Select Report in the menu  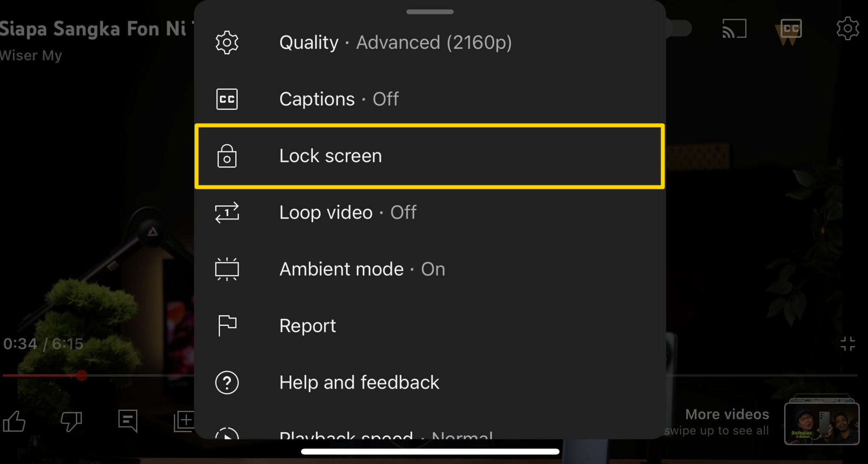(x=307, y=326)
